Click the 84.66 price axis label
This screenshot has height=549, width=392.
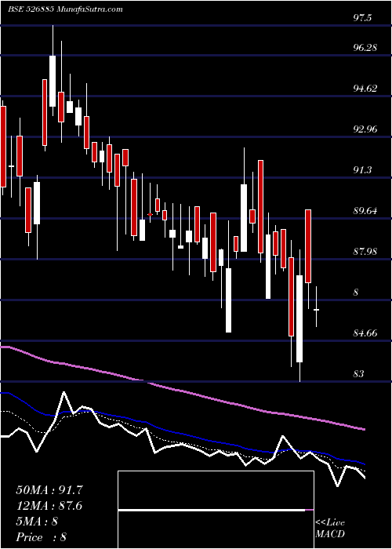pos(365,333)
